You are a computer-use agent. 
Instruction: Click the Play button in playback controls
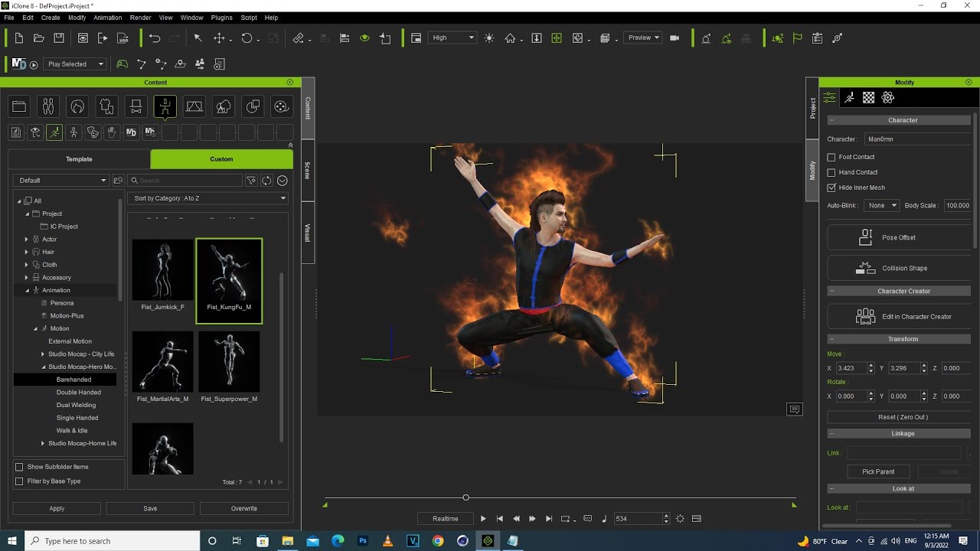point(483,519)
